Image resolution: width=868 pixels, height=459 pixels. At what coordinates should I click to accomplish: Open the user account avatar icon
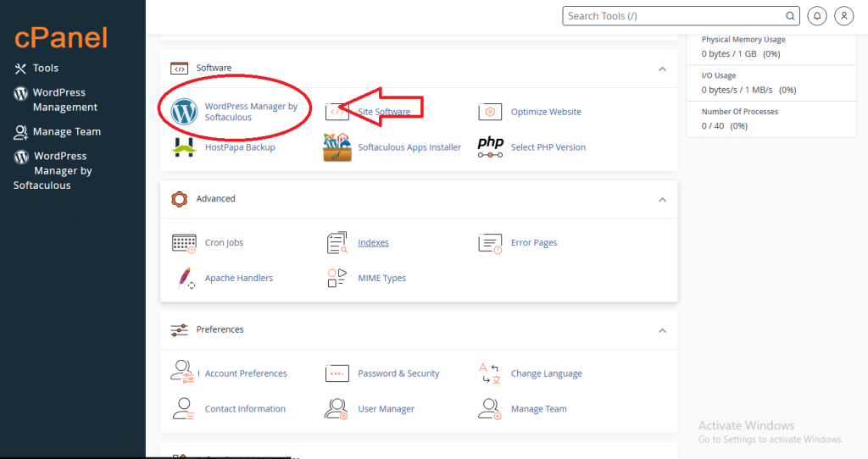pyautogui.click(x=844, y=16)
